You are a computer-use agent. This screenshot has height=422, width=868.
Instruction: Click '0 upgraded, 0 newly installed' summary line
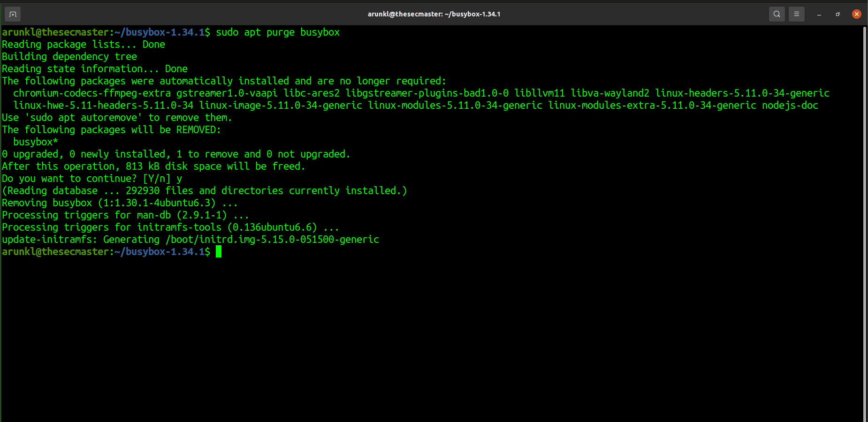[x=176, y=154]
